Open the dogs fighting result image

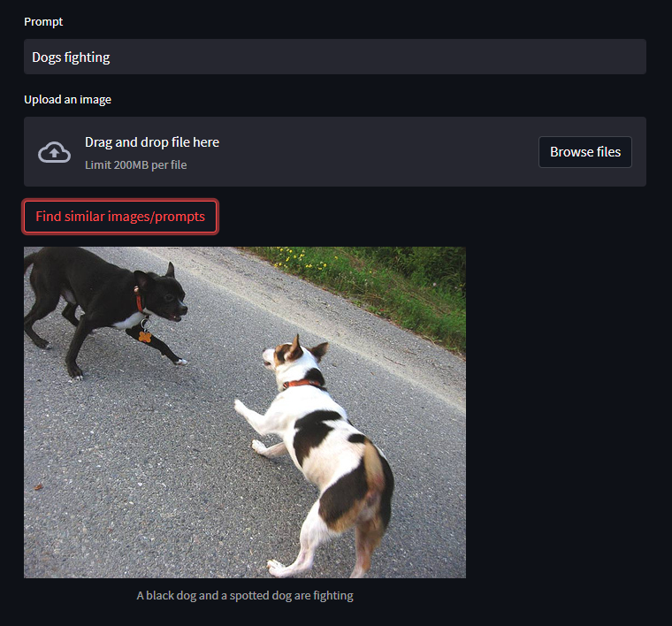(245, 412)
